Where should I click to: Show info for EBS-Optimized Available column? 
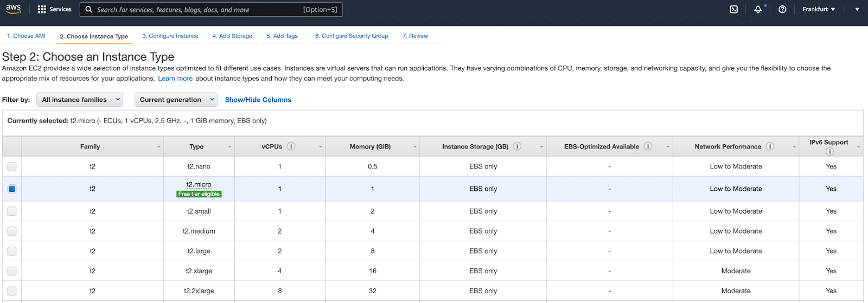coord(648,146)
